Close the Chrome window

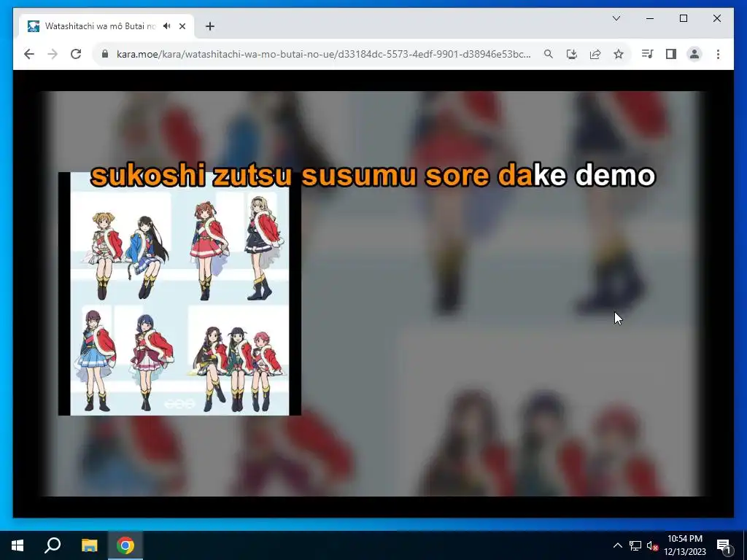click(716, 18)
